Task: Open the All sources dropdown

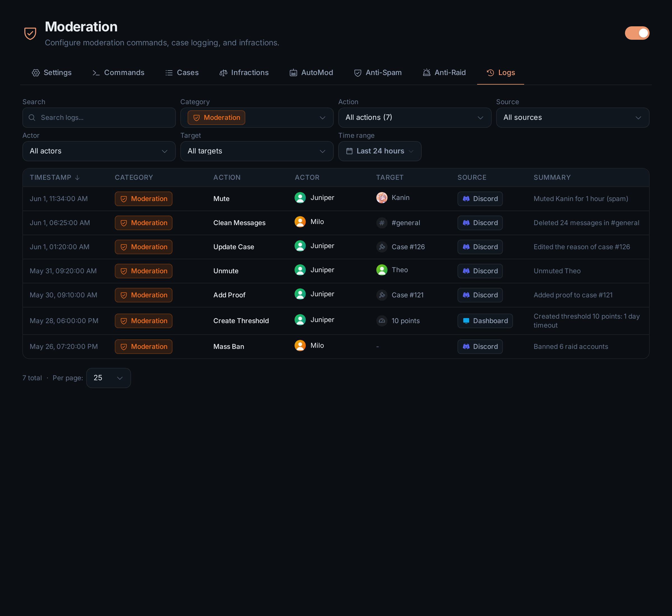Action: 573,118
